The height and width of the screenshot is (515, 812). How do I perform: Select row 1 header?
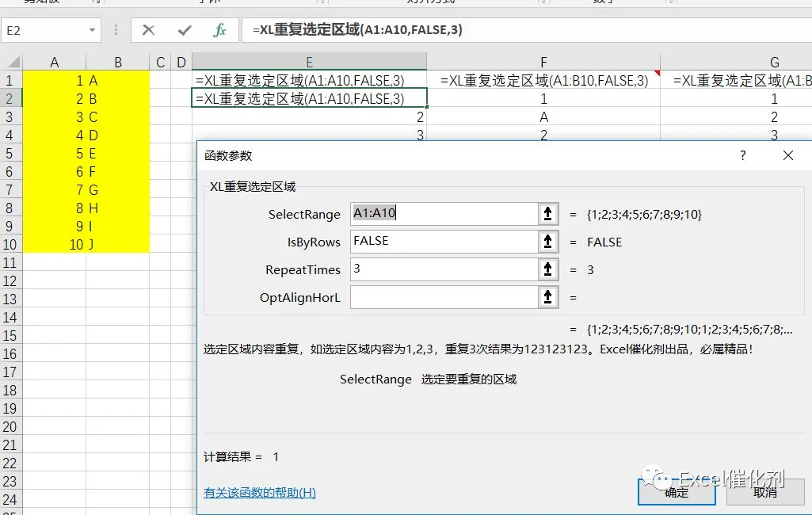coord(11,80)
